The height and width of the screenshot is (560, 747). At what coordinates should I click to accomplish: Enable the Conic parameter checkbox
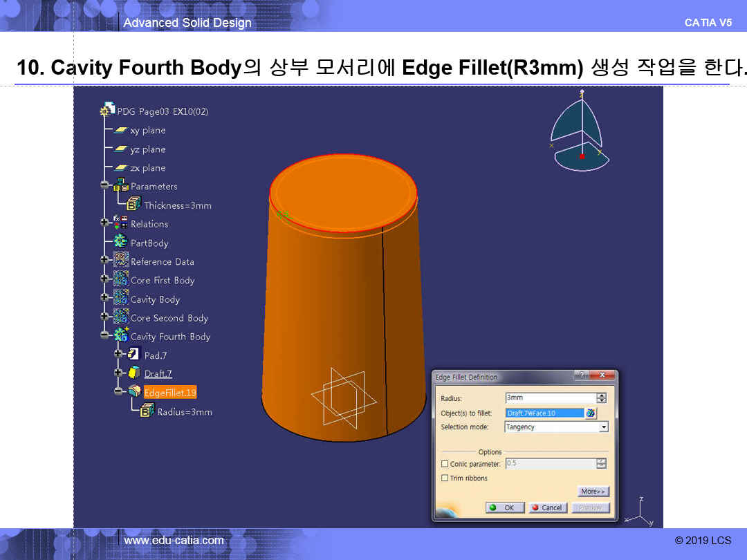(x=445, y=464)
